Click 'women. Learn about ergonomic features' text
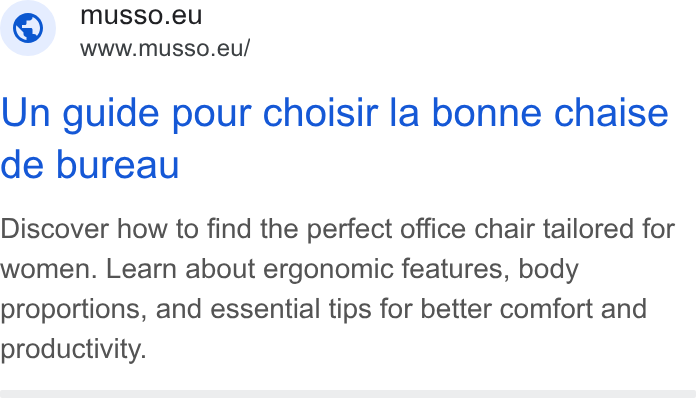Screen dimensions: 696x398 (254, 269)
